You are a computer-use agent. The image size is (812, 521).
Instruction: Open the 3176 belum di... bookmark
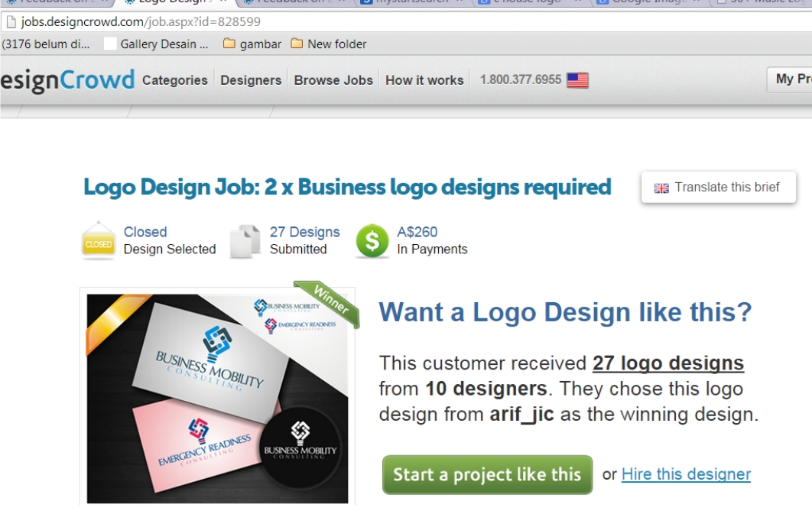click(x=46, y=44)
